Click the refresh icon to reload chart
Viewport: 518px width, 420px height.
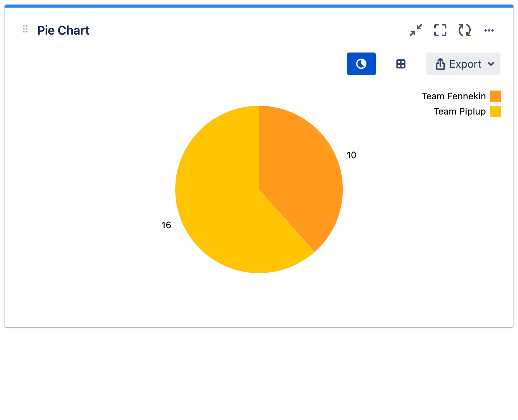pos(465,30)
